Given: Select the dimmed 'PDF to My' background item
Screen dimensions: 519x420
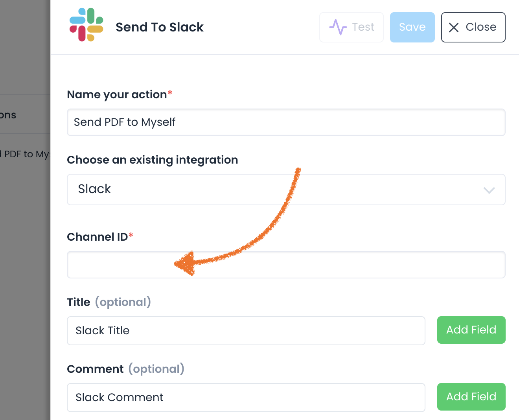Looking at the screenshot, I should tap(26, 154).
